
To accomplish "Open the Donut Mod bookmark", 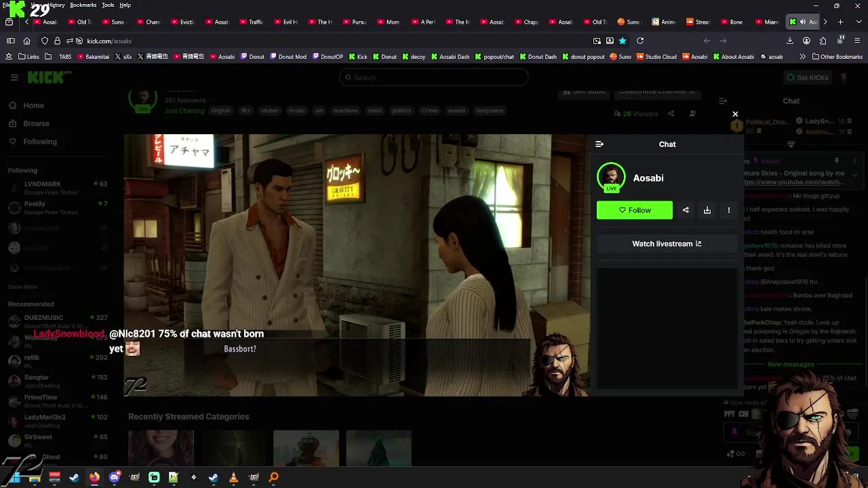I will (x=287, y=57).
